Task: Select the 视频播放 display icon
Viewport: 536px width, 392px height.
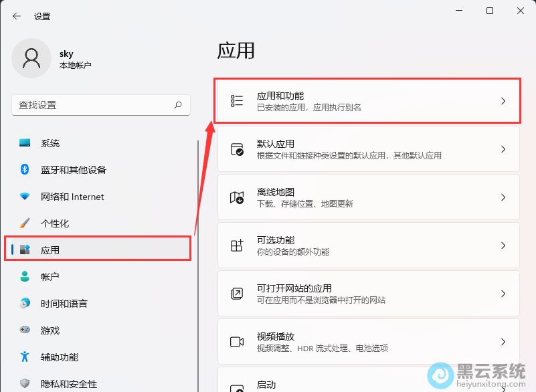Action: pyautogui.click(x=236, y=342)
